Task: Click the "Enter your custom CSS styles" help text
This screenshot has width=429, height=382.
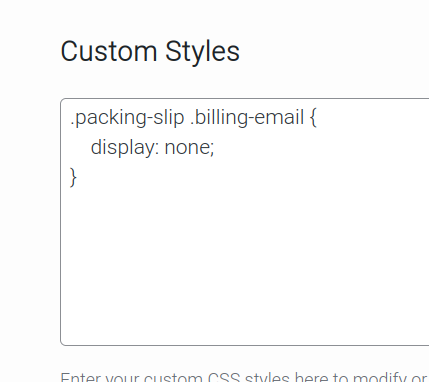Action: [245, 377]
